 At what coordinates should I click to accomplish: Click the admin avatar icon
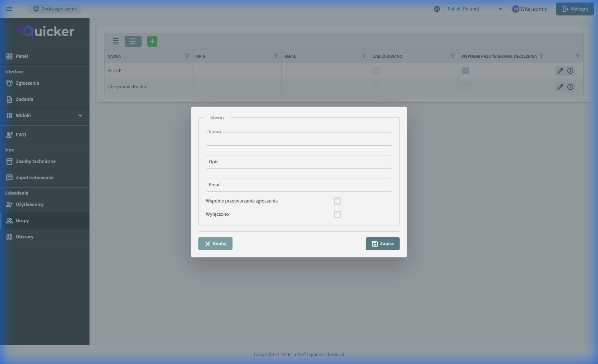(516, 9)
